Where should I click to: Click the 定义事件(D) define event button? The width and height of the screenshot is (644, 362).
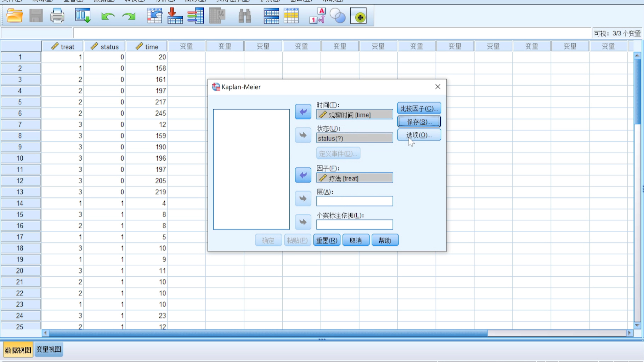[338, 153]
